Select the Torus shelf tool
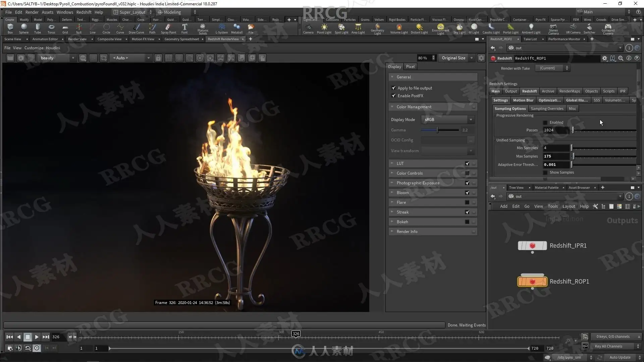This screenshot has height=362, width=644. pos(51,28)
